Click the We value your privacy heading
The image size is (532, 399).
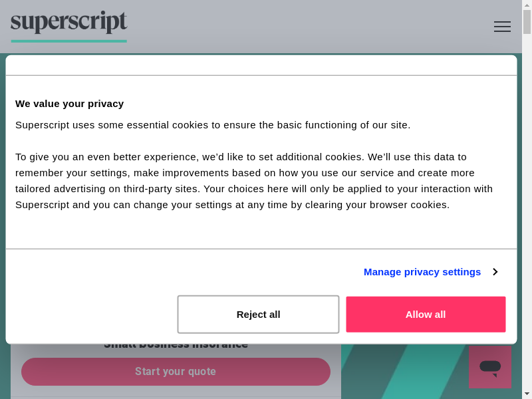click(x=69, y=104)
